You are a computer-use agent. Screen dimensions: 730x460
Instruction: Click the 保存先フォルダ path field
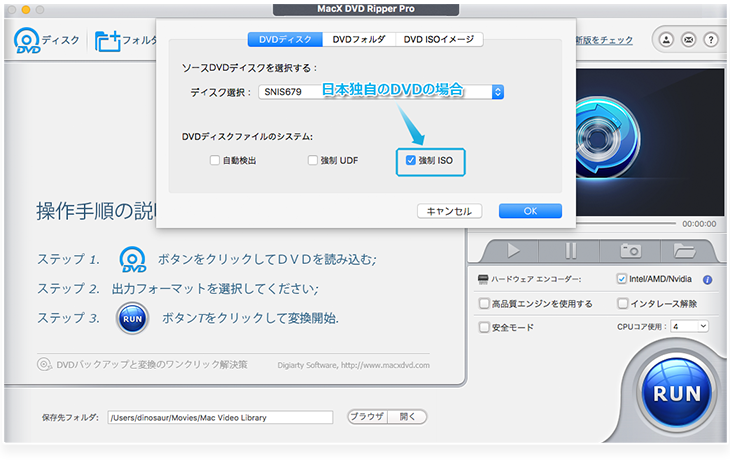click(x=220, y=417)
